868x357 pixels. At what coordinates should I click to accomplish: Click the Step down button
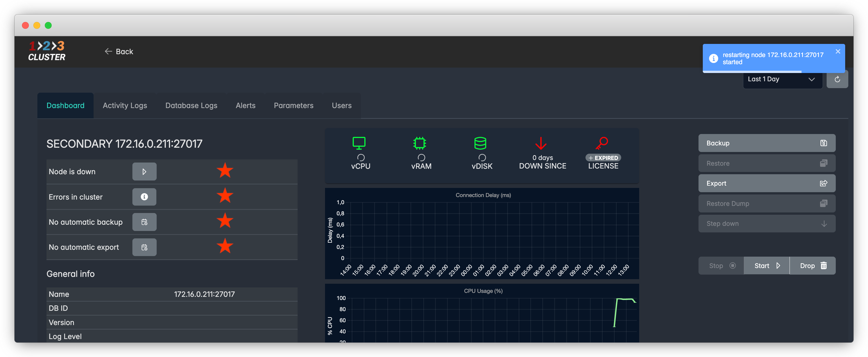pyautogui.click(x=767, y=224)
